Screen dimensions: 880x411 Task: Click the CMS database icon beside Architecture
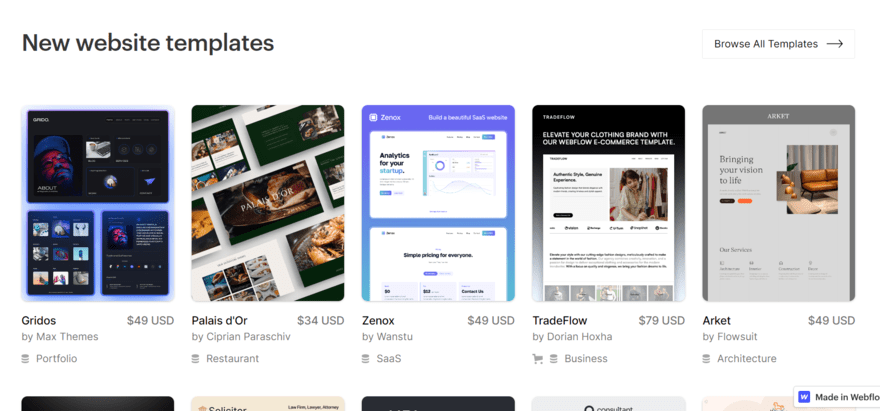click(706, 358)
